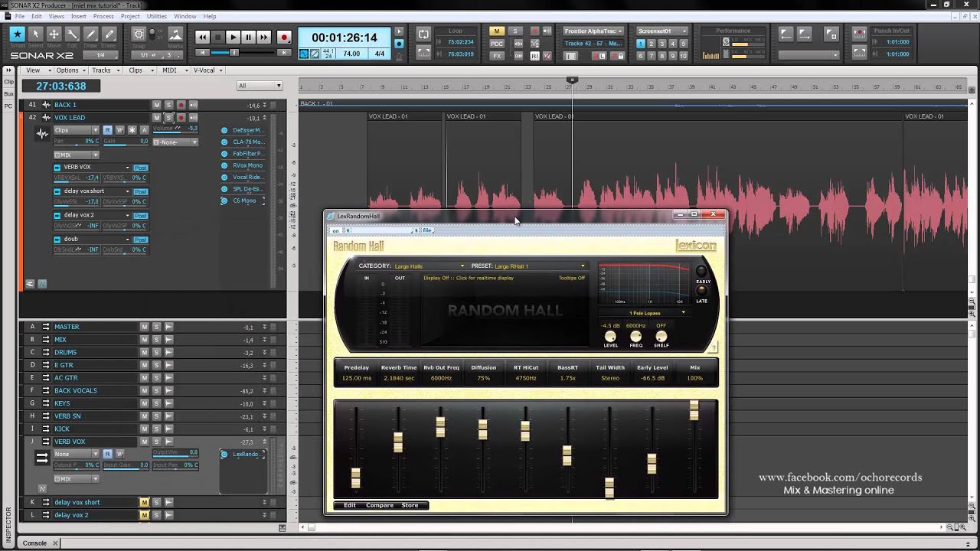Toggle power on the C6 Mono plugin
This screenshot has height=551, width=980.
pos(224,201)
